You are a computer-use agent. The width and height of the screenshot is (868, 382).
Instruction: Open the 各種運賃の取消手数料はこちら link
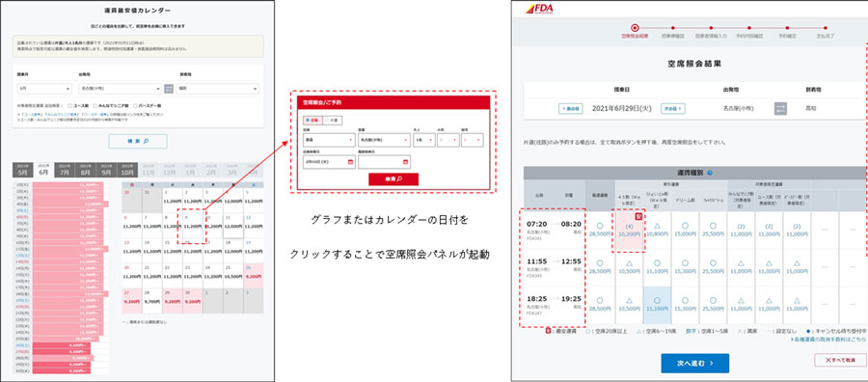[x=828, y=339]
